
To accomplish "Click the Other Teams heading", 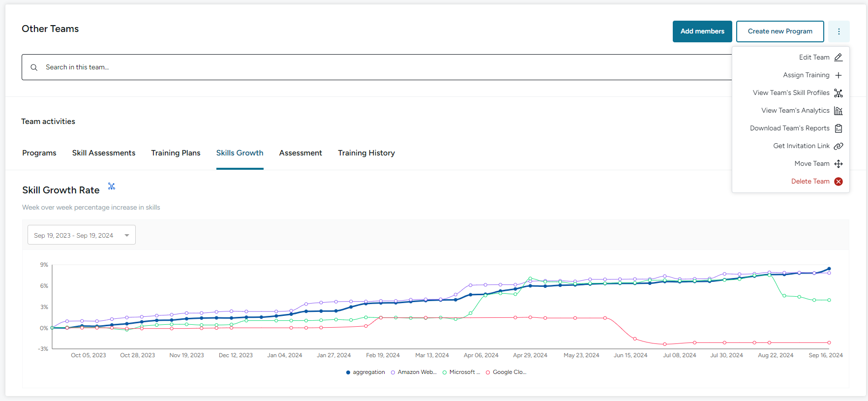I will click(50, 29).
